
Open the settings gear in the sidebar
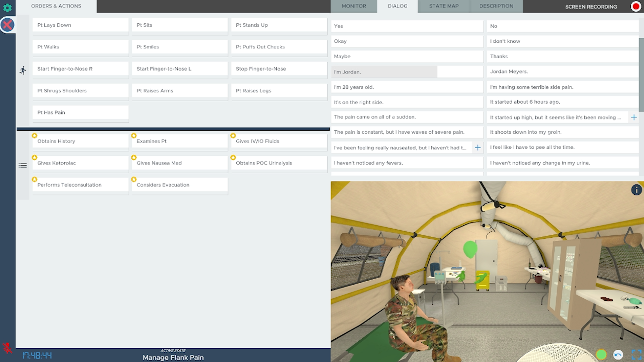(7, 8)
